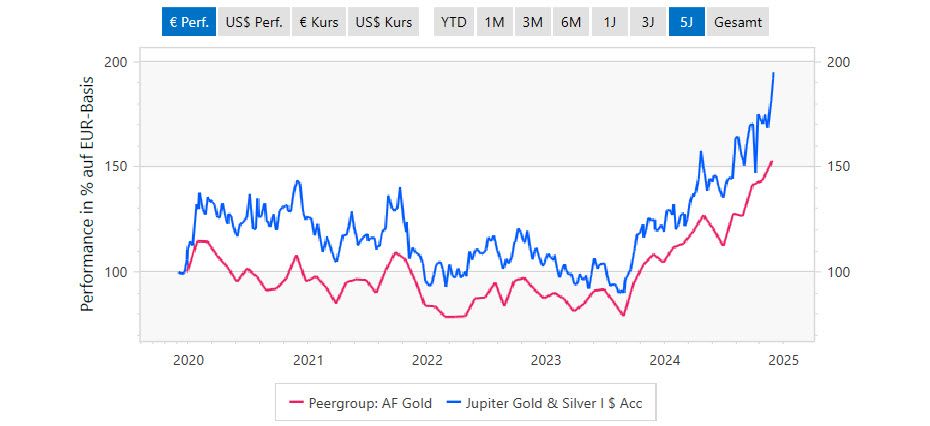Click the blue line's peak near 2025
This screenshot has height=426, width=930.
coord(773,73)
